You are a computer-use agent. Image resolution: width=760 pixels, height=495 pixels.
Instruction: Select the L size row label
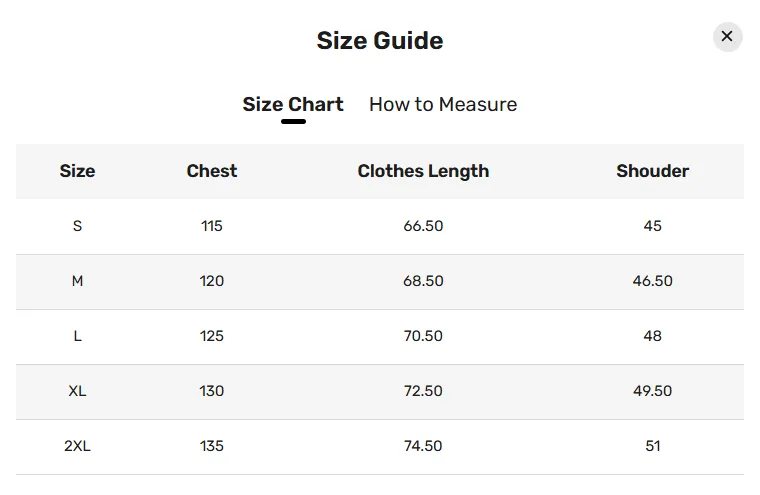(77, 336)
